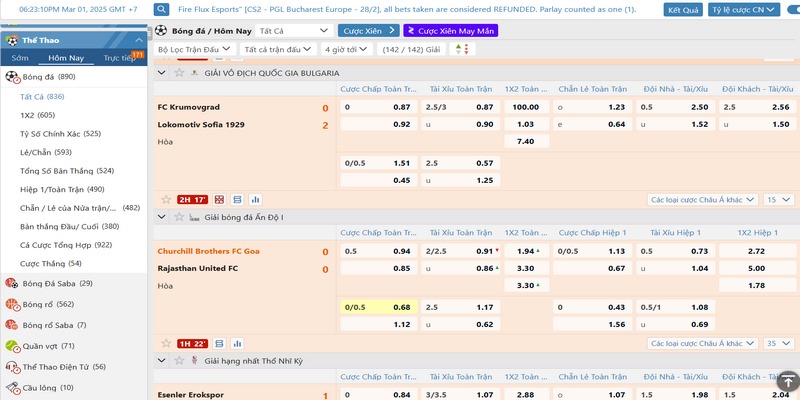Expand the Bộ Lọc Trận Đấu filter
The image size is (800, 400).
[x=195, y=48]
